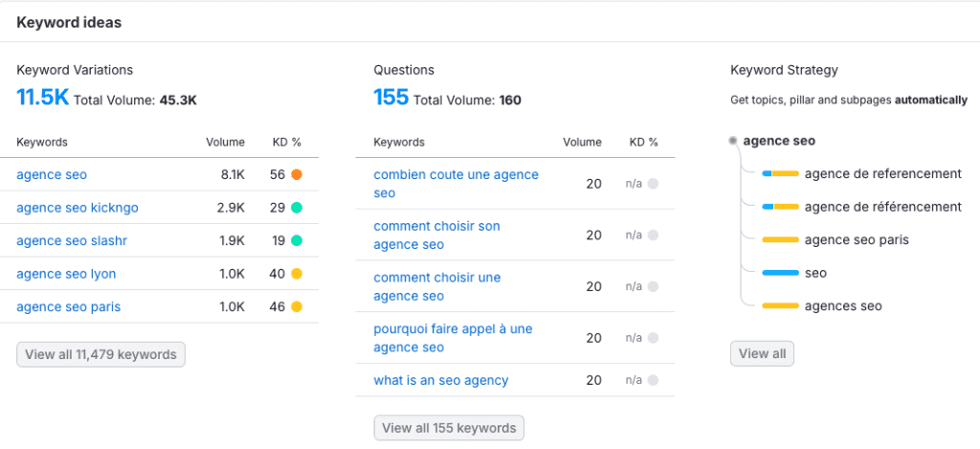Click View all button under Keyword Strategy
Screen dimensions: 980x449
click(762, 354)
